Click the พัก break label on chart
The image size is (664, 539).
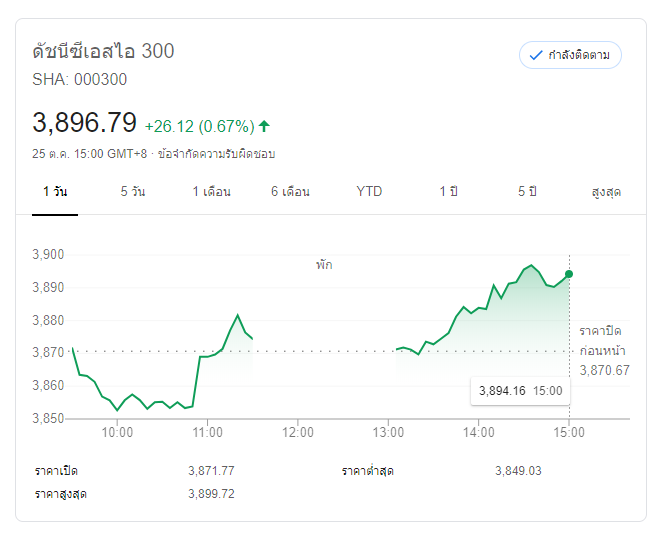click(324, 265)
